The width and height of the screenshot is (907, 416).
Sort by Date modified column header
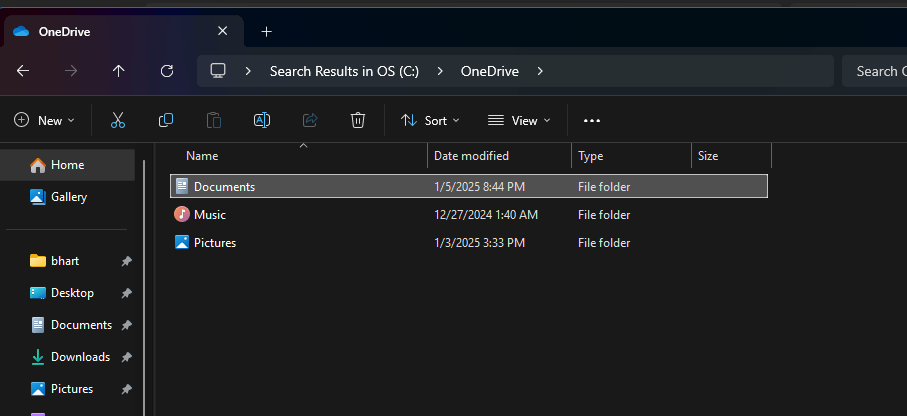[500, 156]
